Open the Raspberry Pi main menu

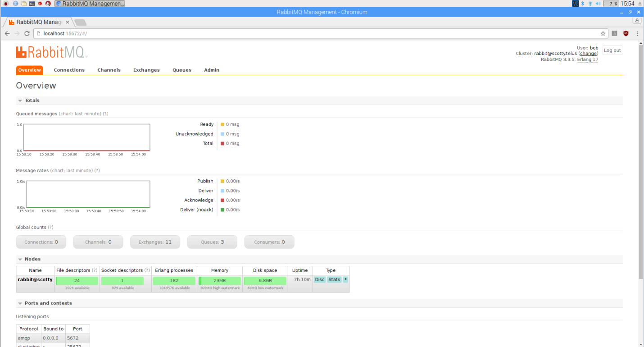[6, 4]
